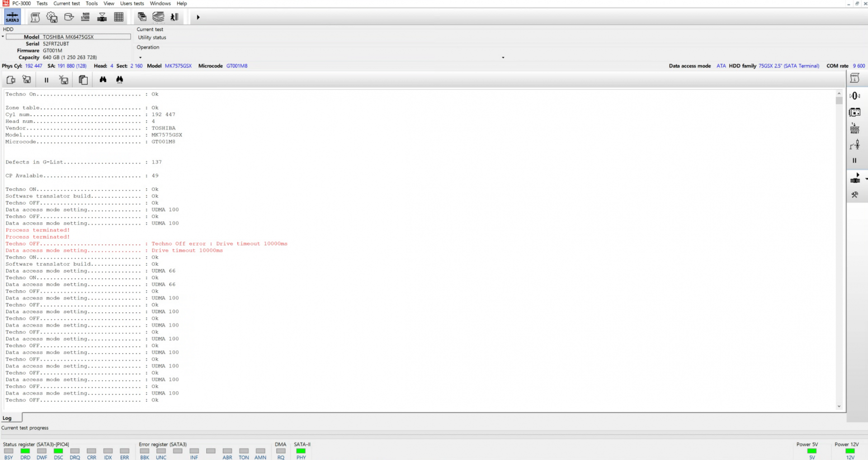868x460 pixels.
Task: Click the sidebar switch and resistor circuit icon
Action: point(854,145)
